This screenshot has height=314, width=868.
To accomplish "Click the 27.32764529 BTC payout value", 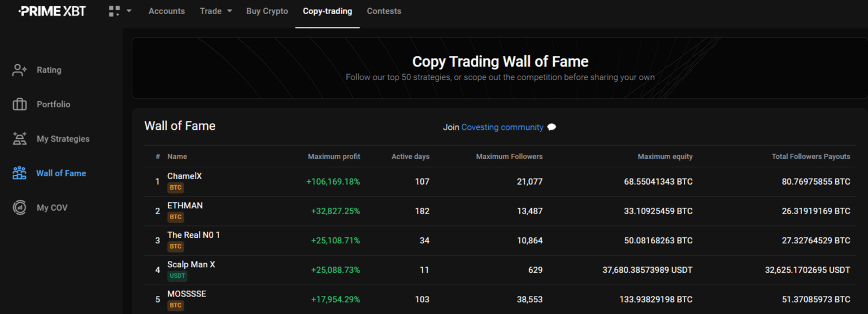I will pos(816,241).
